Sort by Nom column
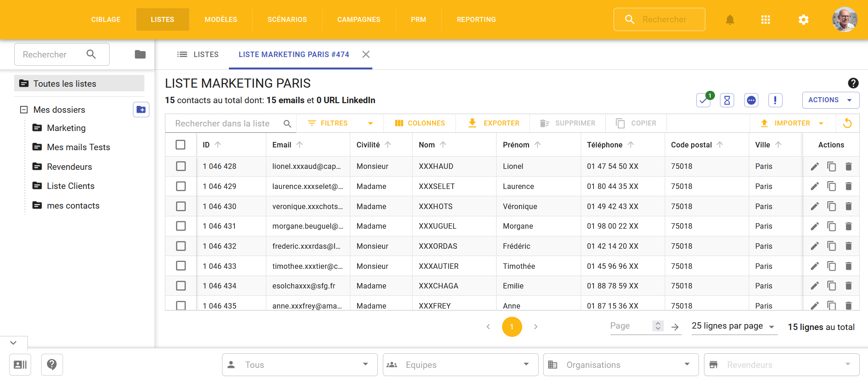868x377 pixels. (x=433, y=145)
